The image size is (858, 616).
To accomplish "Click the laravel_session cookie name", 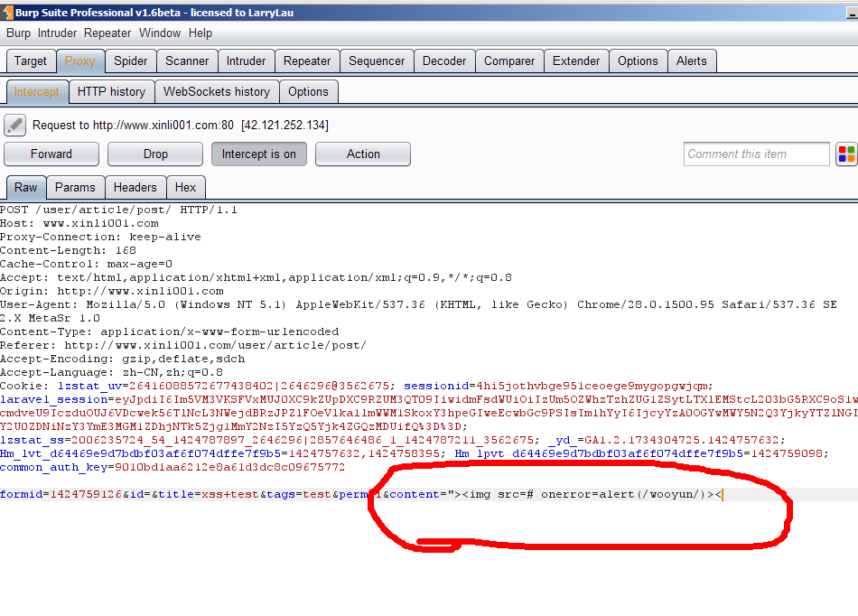I will point(53,399).
